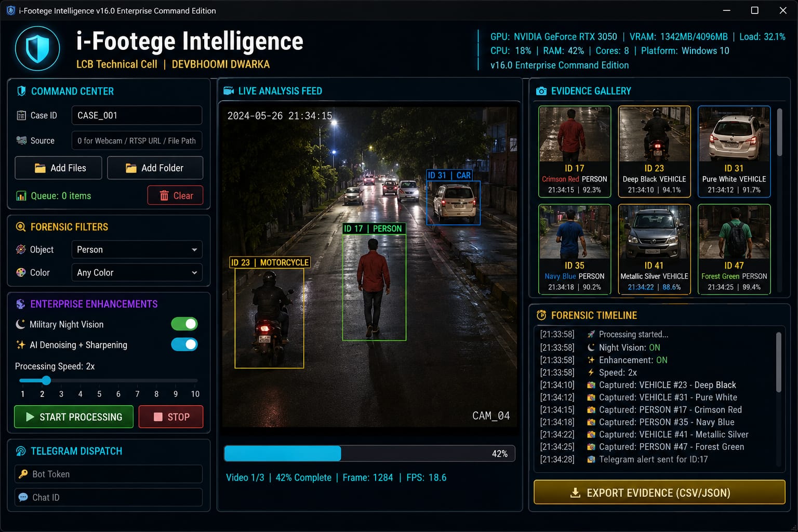Click the FPS: 18.6 status text
Screen dimensions: 798x532
[427, 477]
